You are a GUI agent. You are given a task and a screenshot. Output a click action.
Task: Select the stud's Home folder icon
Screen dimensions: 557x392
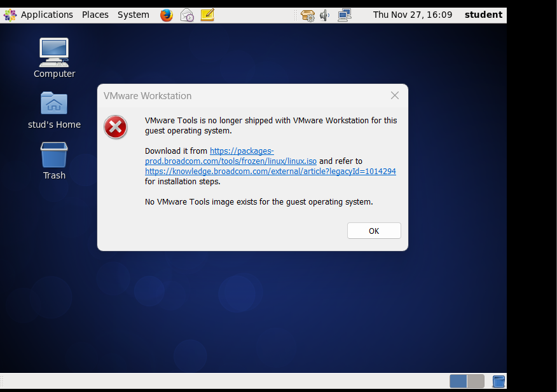54,111
